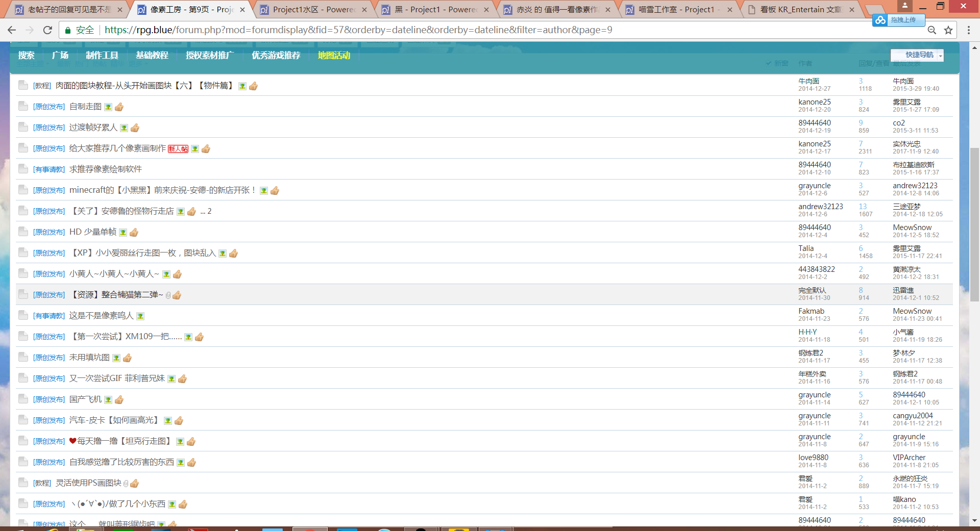Click attachment clip icon on 整合楠猫第二弹 thread
The image size is (980, 531).
click(168, 295)
